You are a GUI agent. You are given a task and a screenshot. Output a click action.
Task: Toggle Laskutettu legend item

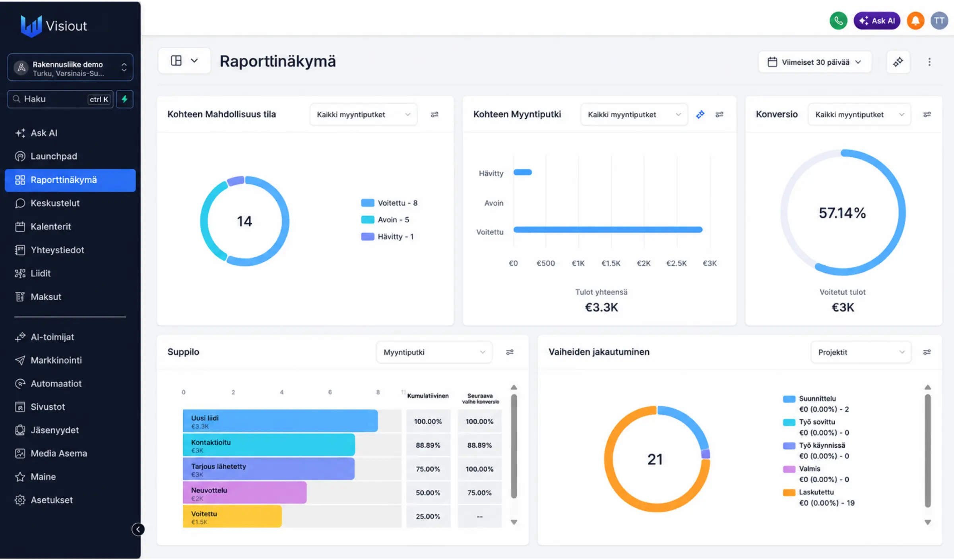819,497
